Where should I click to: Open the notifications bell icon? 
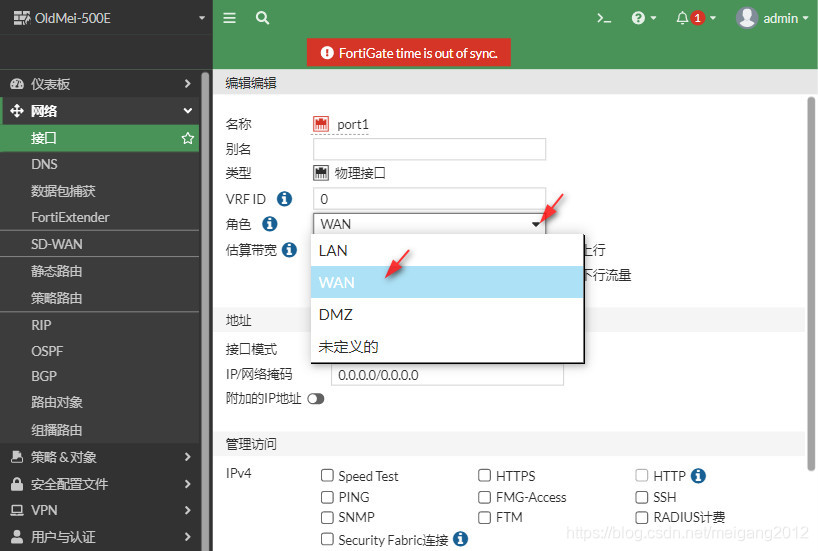(682, 18)
